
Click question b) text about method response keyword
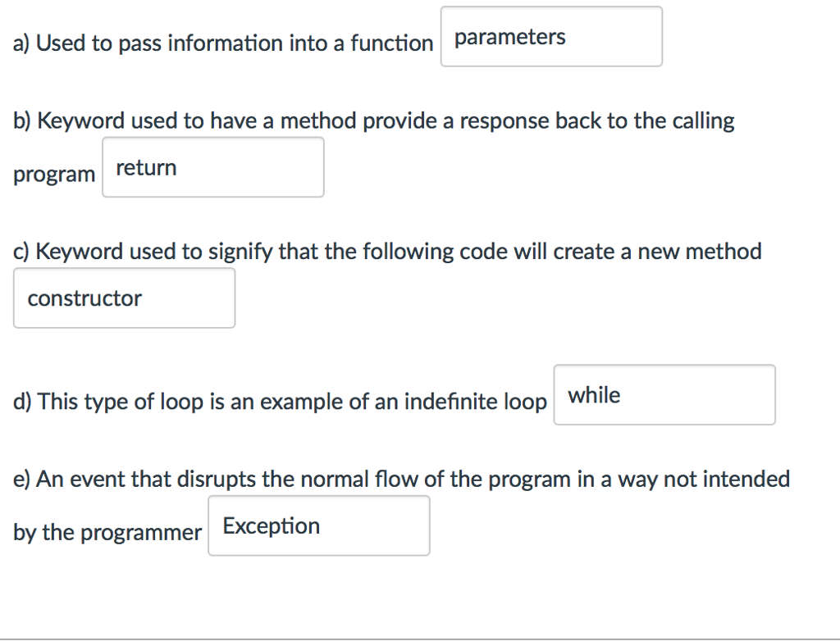(373, 121)
